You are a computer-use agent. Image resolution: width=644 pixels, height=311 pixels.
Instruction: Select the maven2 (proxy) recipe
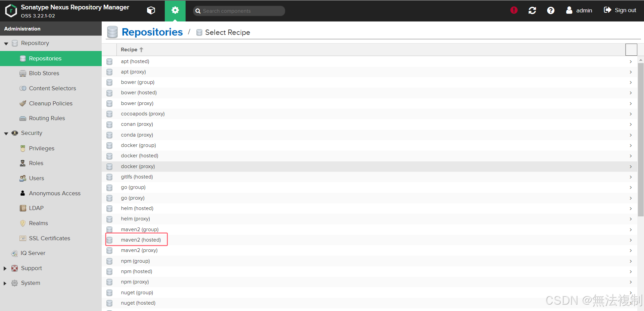tap(369, 250)
